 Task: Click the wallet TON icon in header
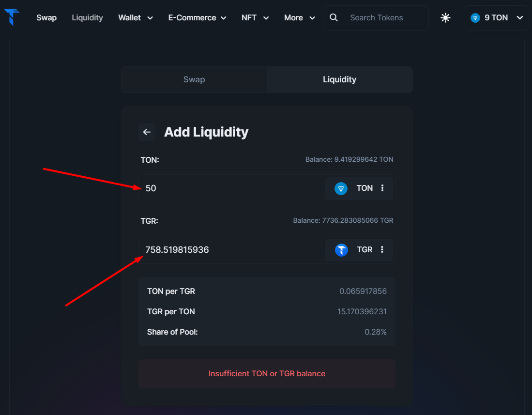(475, 18)
